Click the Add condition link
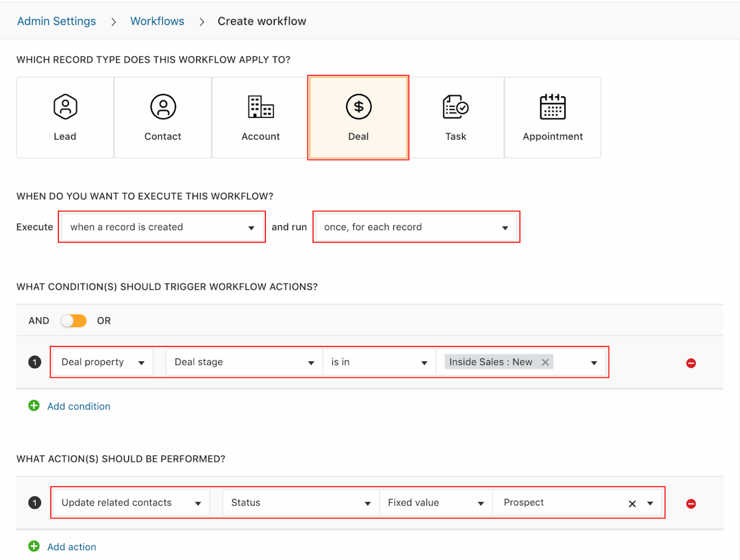This screenshot has height=560, width=740. point(79,406)
